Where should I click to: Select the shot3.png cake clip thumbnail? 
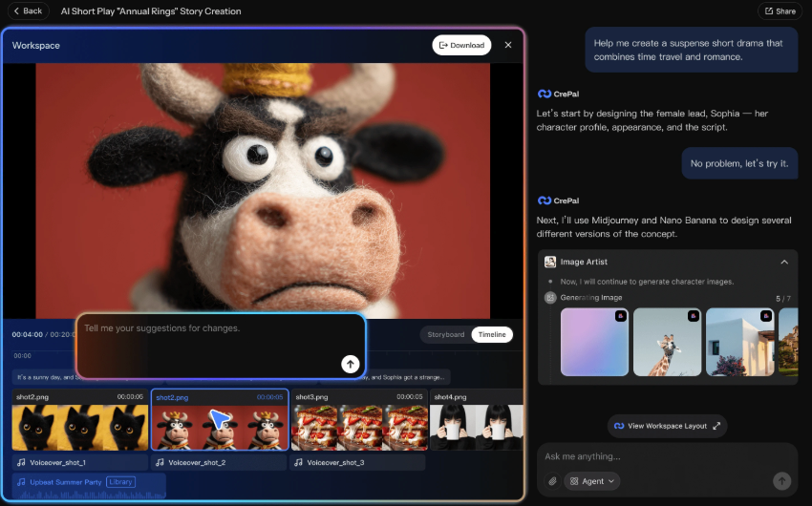(357, 426)
